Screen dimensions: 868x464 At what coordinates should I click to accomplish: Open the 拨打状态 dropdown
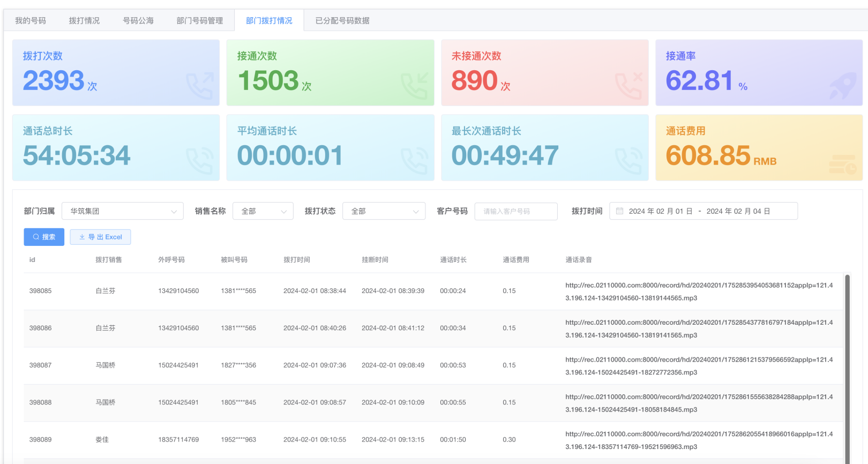click(x=384, y=211)
